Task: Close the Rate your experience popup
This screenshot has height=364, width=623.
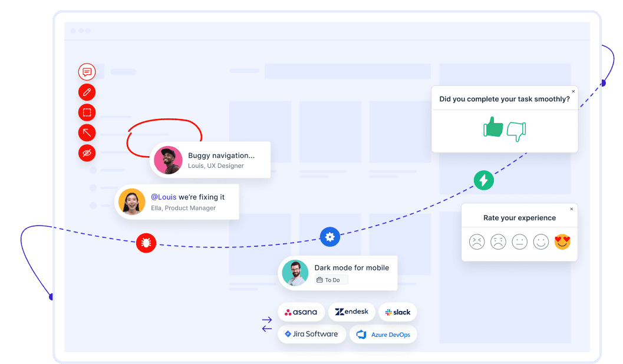Action: (571, 209)
